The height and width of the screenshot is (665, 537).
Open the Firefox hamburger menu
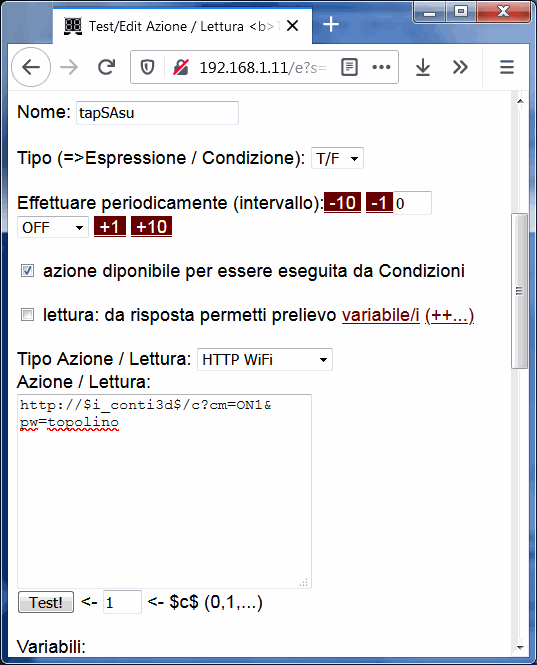point(506,67)
